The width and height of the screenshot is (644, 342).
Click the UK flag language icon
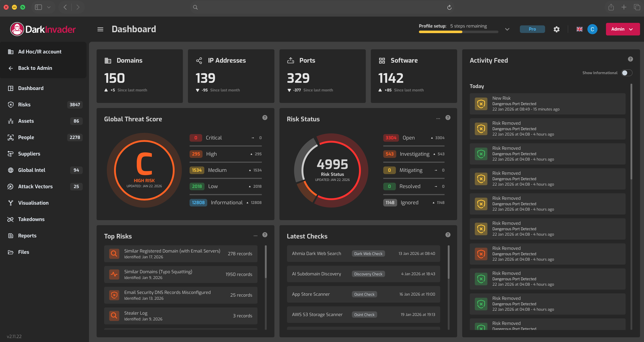coord(579,29)
